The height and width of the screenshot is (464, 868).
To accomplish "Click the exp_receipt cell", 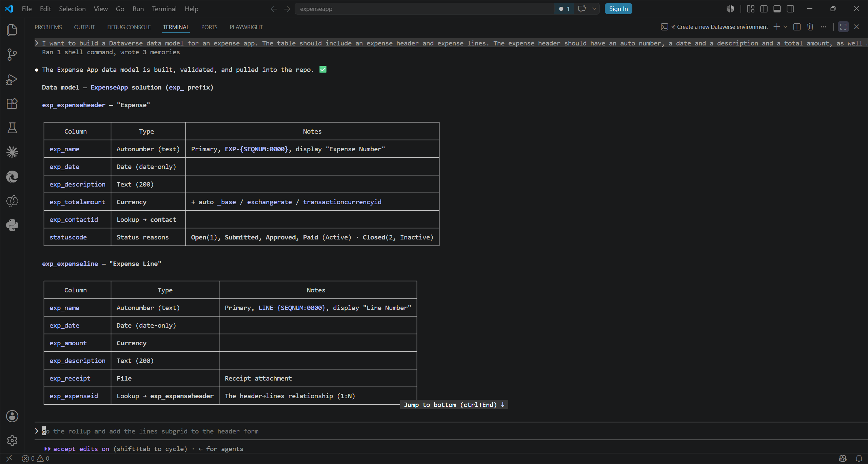I will pos(77,378).
